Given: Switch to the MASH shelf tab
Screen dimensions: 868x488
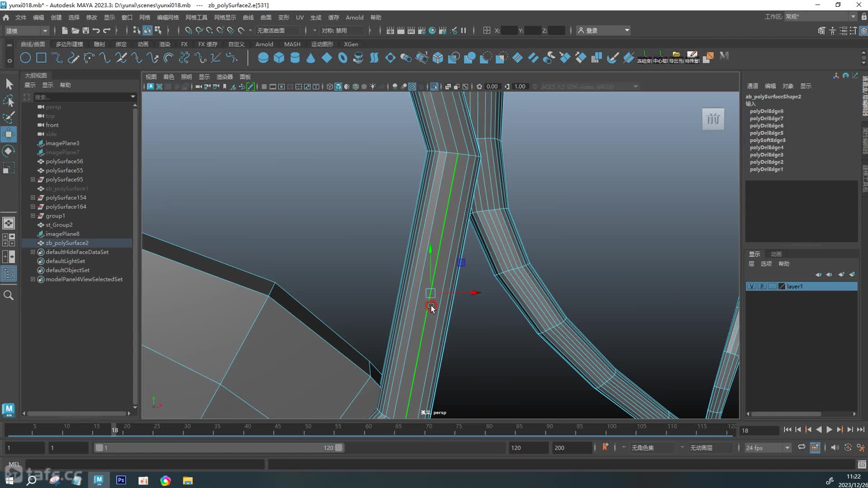Looking at the screenshot, I should tap(292, 44).
